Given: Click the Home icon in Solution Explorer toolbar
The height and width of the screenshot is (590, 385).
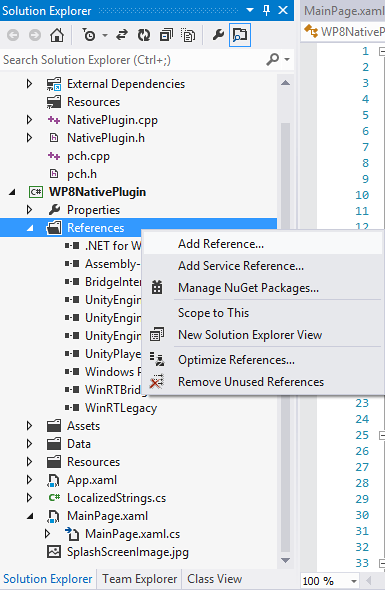Looking at the screenshot, I should pyautogui.click(x=57, y=35).
